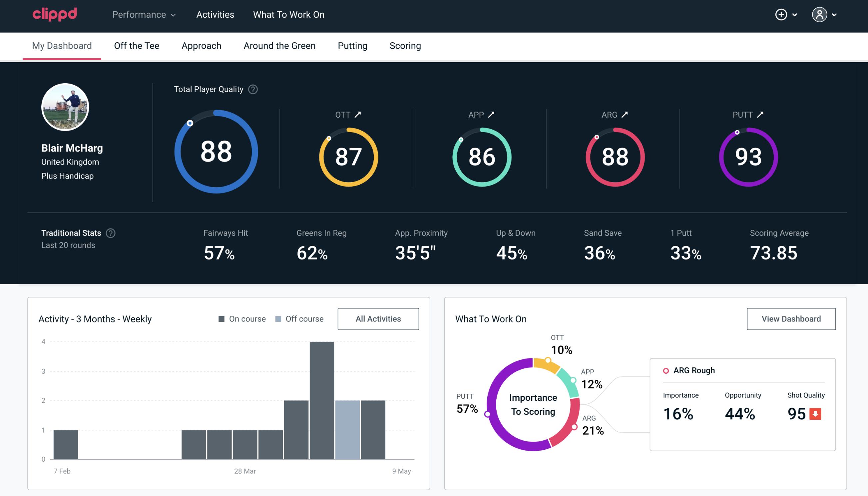Click the All Activities button
868x496 pixels.
click(378, 318)
